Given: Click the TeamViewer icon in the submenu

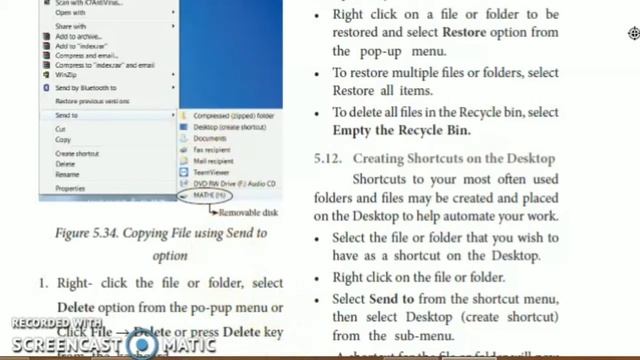Looking at the screenshot, I should [184, 172].
